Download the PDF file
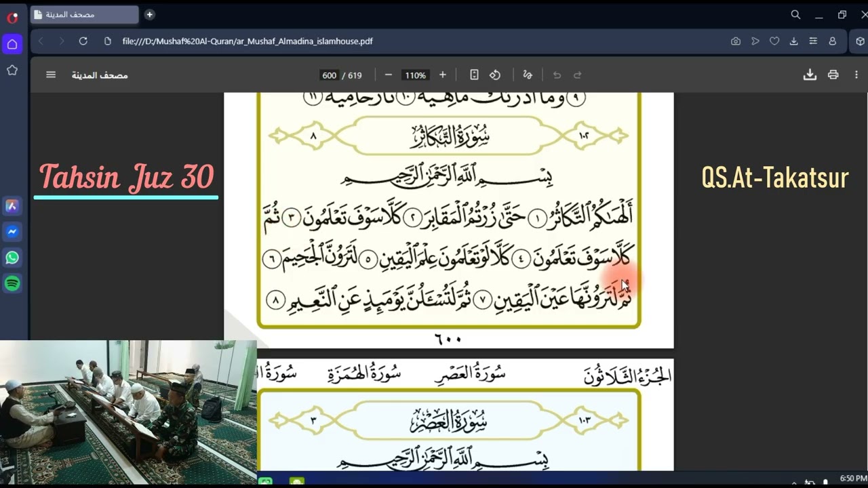868x488 pixels. [x=810, y=75]
